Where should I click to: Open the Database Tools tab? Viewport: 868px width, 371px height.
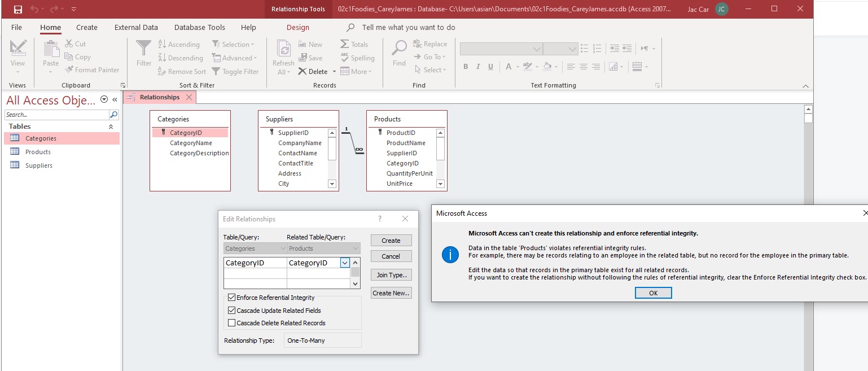pyautogui.click(x=200, y=27)
